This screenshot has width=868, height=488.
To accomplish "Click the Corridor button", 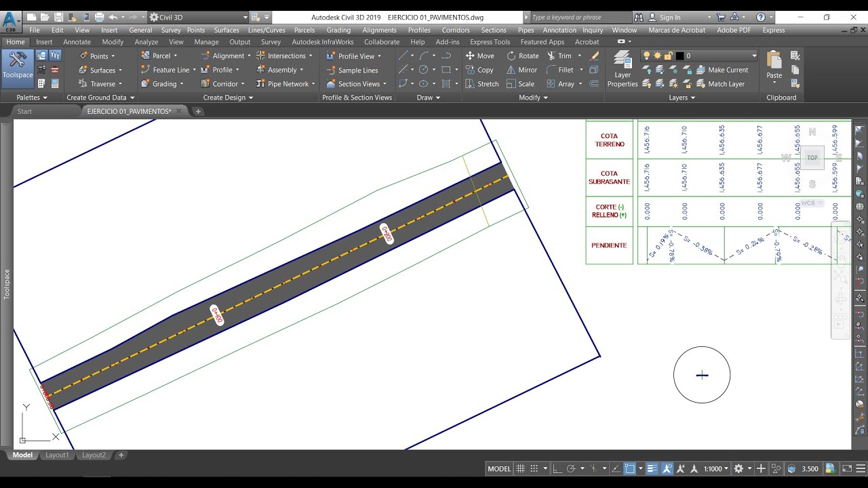I will [x=219, y=84].
